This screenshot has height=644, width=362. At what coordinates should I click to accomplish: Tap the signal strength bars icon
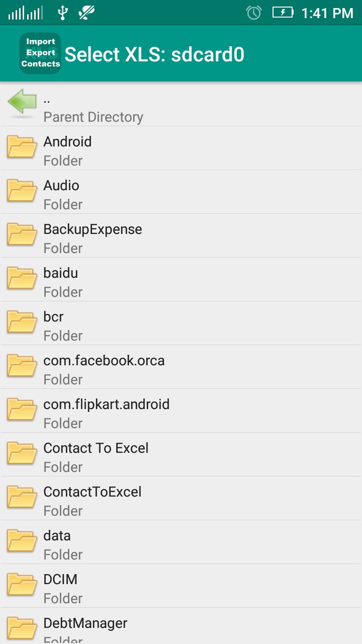(x=25, y=13)
